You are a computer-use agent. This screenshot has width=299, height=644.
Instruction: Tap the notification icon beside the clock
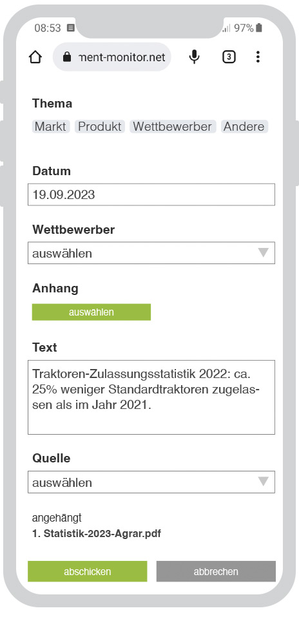pos(71,28)
